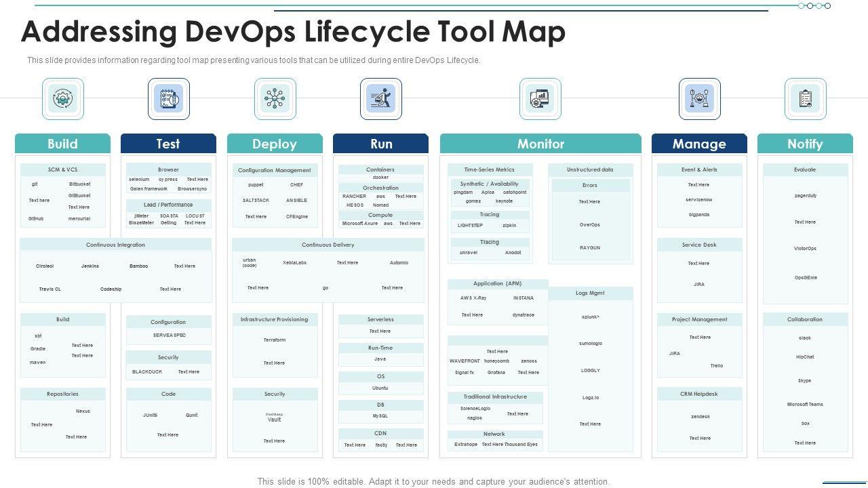Click the slide title 'Addressing DevOps Lifecycle Tool Map'

point(293,32)
